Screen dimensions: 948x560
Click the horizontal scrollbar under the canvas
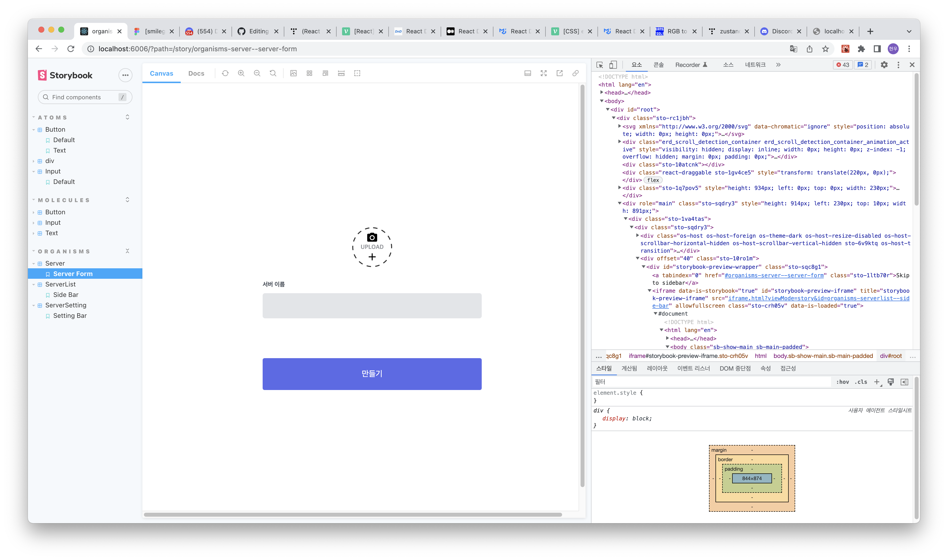(x=353, y=515)
